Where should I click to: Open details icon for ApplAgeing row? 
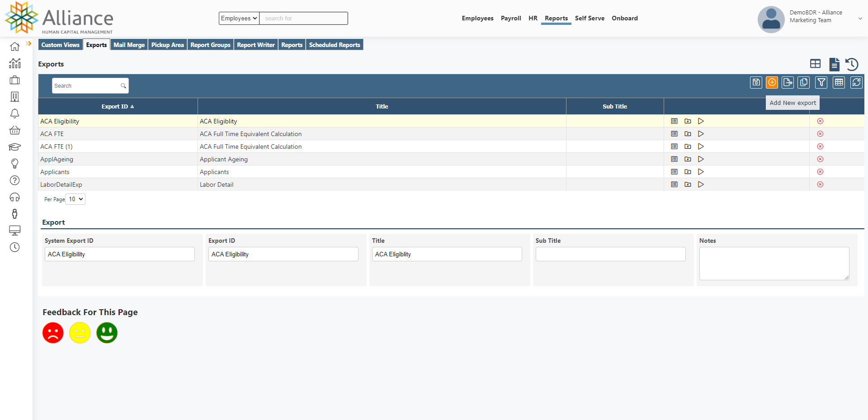[x=675, y=159]
